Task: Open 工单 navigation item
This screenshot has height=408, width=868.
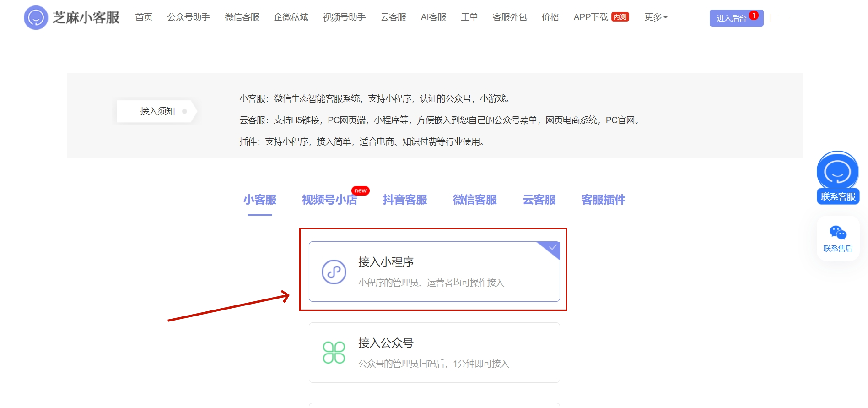Action: [469, 17]
